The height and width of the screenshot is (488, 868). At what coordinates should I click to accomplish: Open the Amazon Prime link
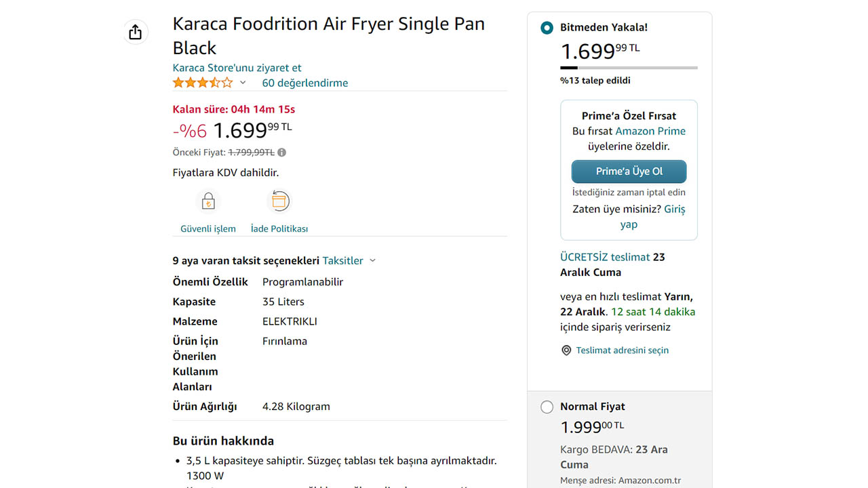click(650, 131)
